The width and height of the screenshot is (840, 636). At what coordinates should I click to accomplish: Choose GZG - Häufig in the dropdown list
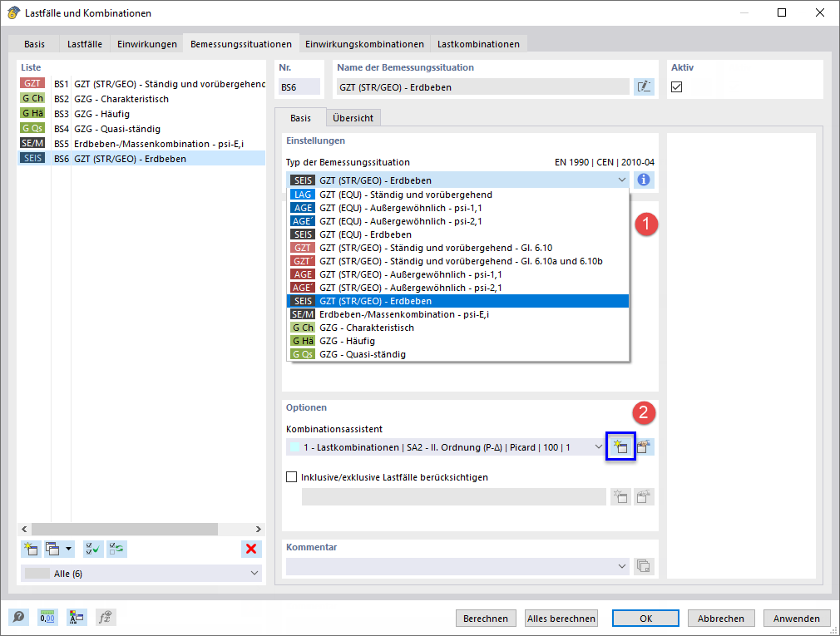458,341
